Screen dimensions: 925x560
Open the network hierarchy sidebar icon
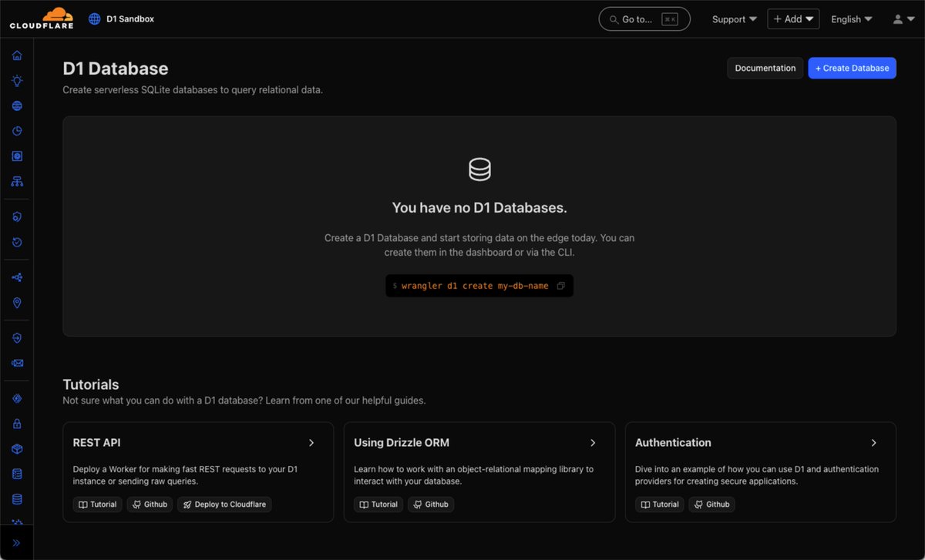coord(17,182)
